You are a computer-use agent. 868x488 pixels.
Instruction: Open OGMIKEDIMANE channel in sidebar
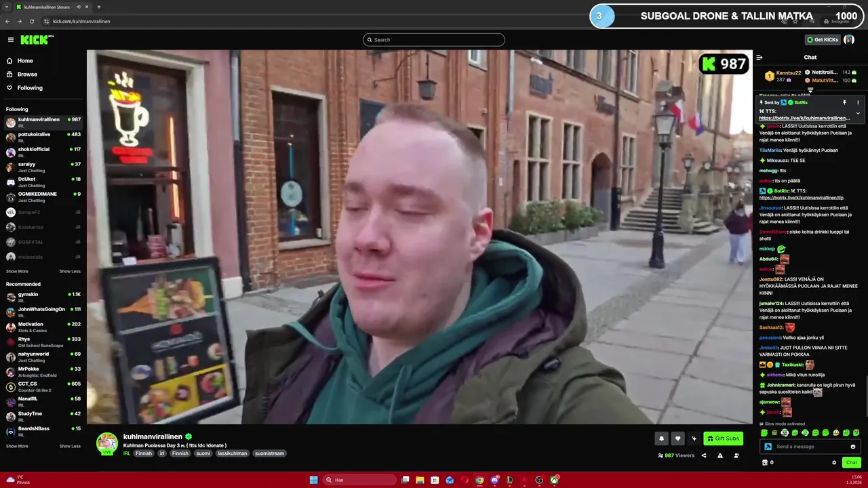click(43, 197)
